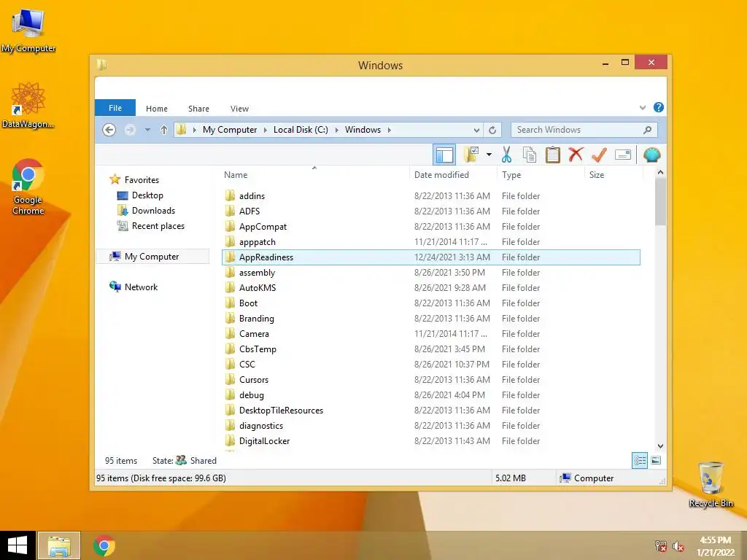Refresh the Windows folder view
This screenshot has width=747, height=560.
[x=492, y=130]
